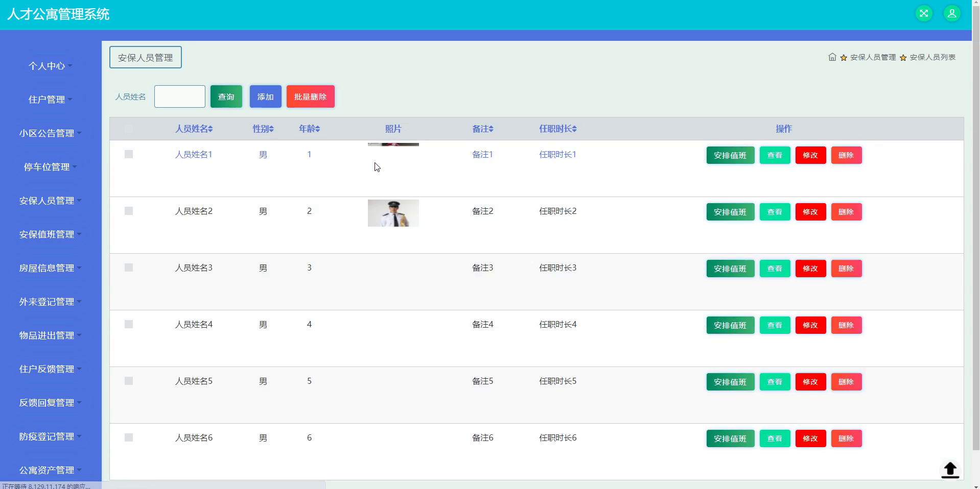980x489 pixels.
Task: Open the user profile icon in header
Action: (952, 14)
